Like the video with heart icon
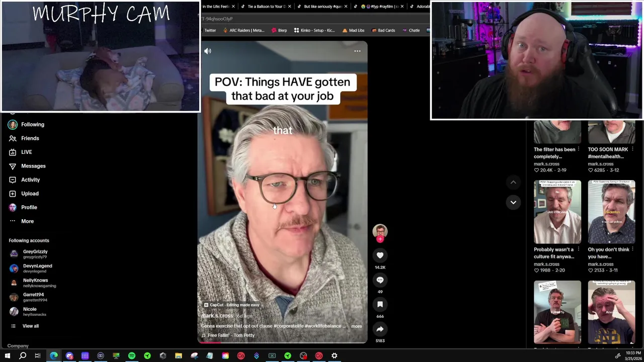This screenshot has width=644, height=362. click(x=380, y=255)
